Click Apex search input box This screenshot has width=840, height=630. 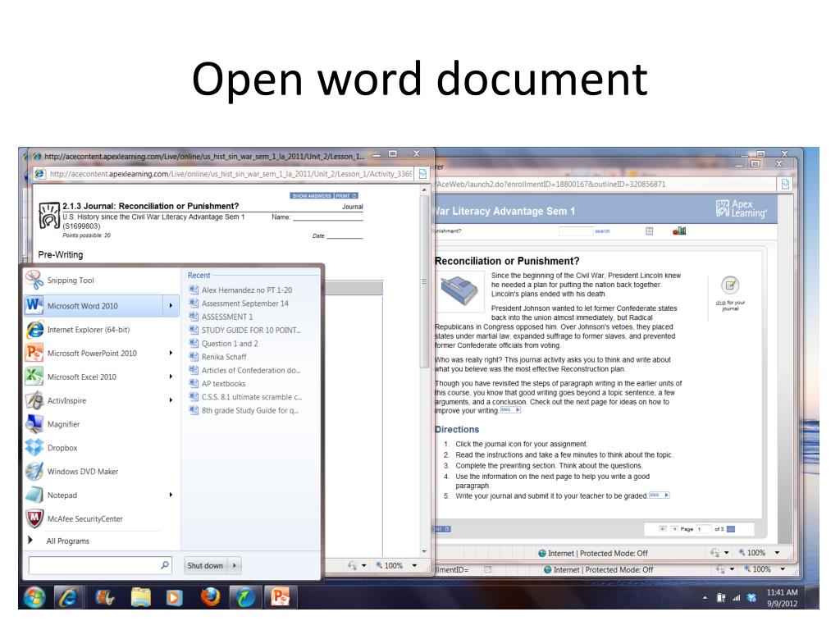point(576,231)
